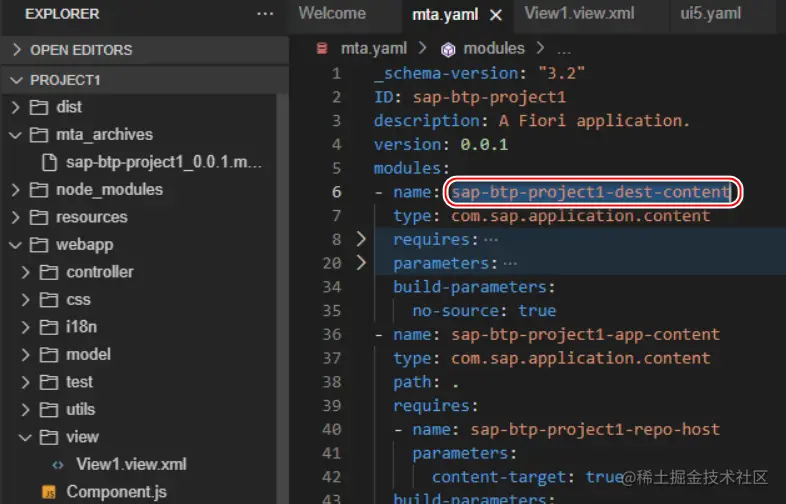Click the utils folder icon
This screenshot has width=786, height=504.
click(x=49, y=410)
